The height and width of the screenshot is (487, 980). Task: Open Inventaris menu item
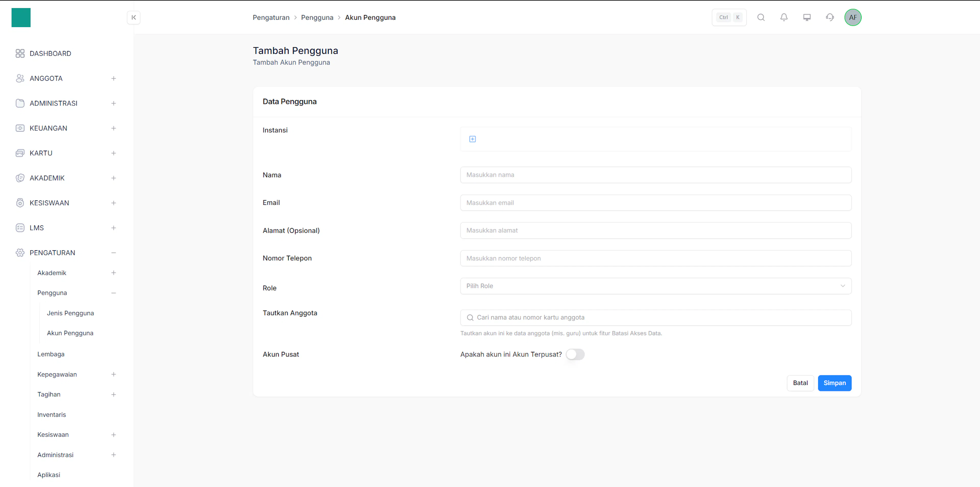[x=51, y=415]
